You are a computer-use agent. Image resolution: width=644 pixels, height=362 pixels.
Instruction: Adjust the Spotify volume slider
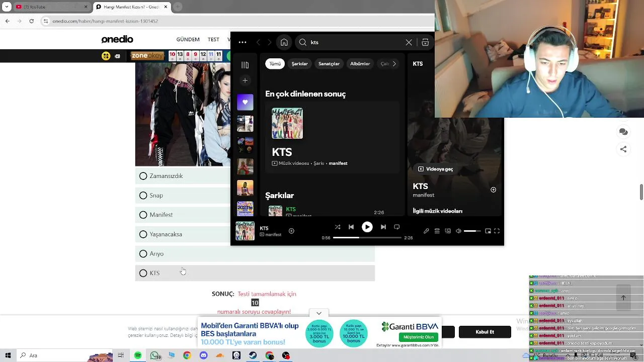point(472,231)
